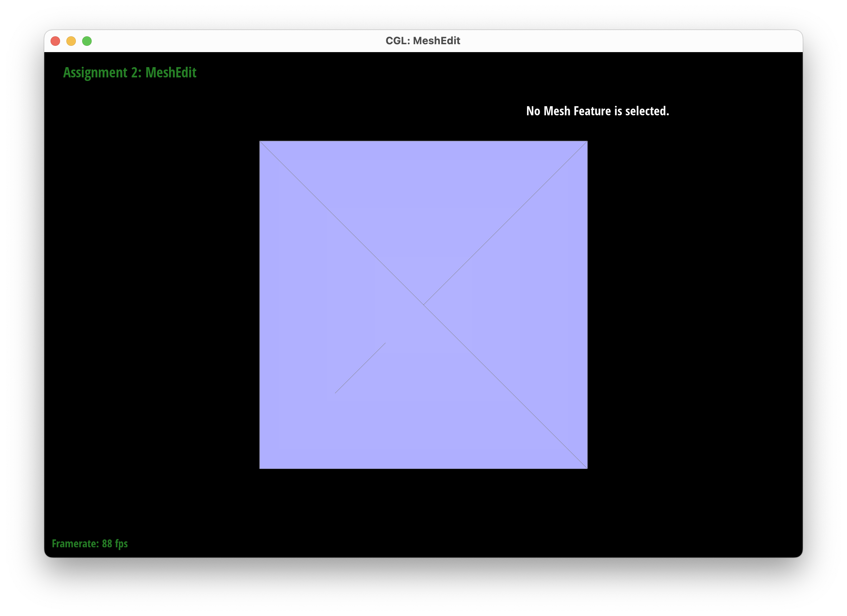Image resolution: width=847 pixels, height=616 pixels.
Task: Click the Assignment 2: MeshEdit title text
Action: pos(130,72)
